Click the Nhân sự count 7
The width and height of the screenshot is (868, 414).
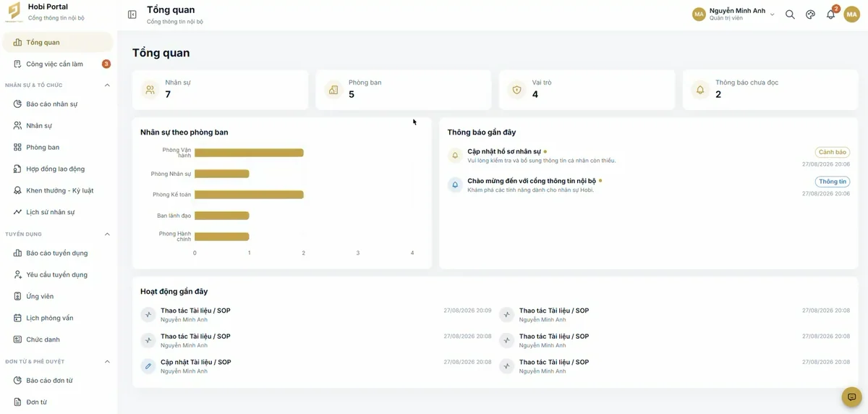point(168,94)
